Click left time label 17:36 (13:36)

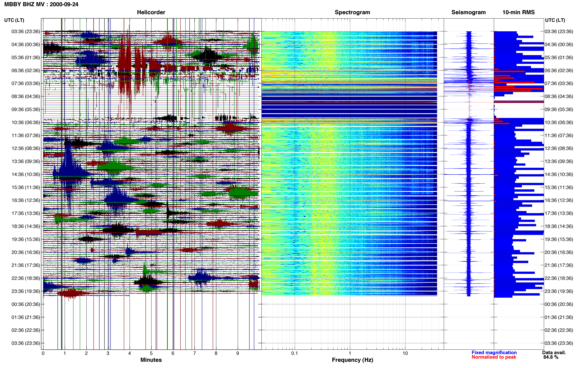point(26,213)
